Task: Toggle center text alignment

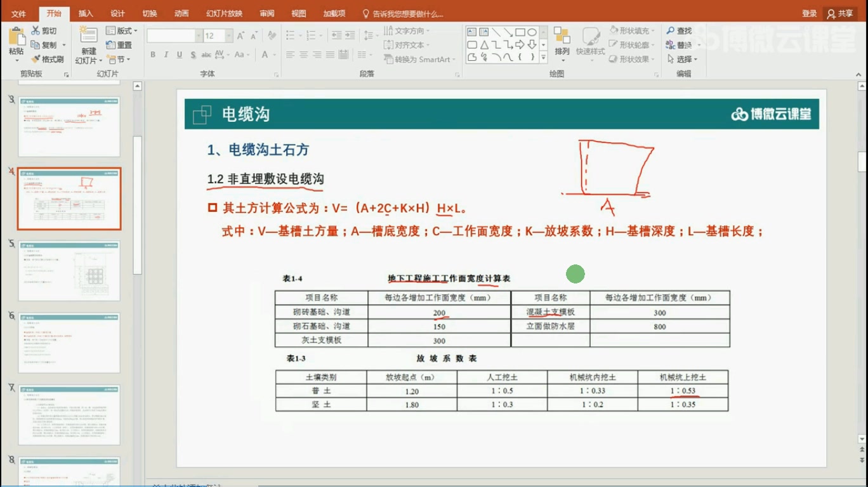Action: [x=303, y=55]
